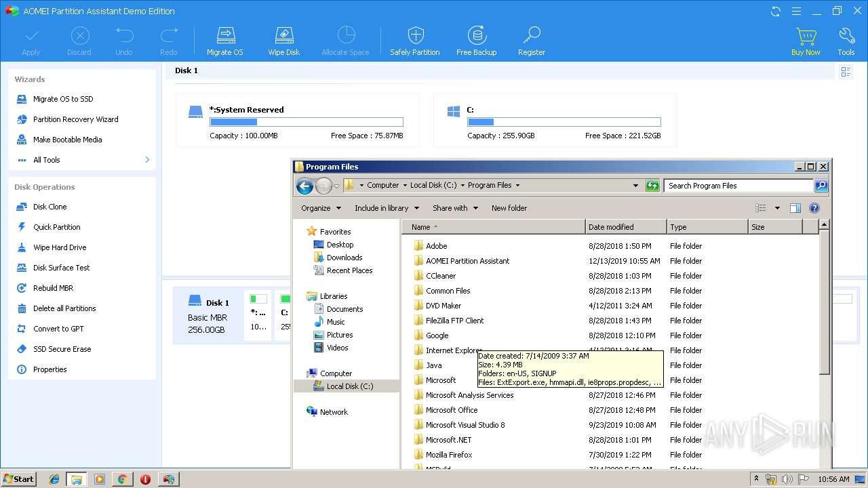Click Apply checkmark icon
Viewport: 868px width, 488px height.
coord(31,41)
